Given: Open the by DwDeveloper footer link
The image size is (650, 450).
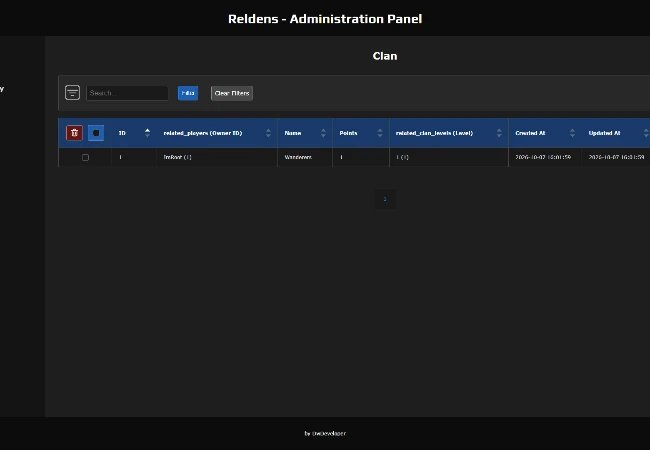Looking at the screenshot, I should pyautogui.click(x=325, y=433).
